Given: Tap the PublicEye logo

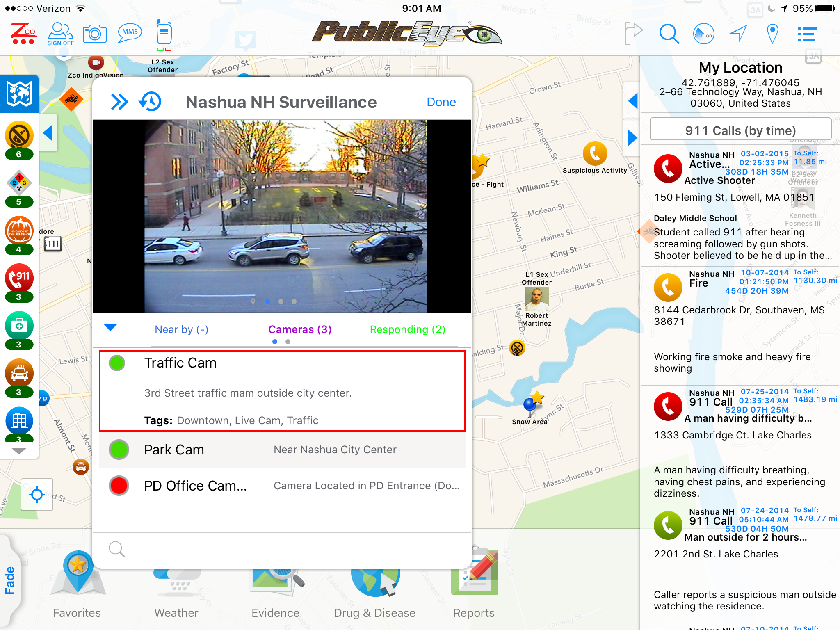Looking at the screenshot, I should click(407, 33).
